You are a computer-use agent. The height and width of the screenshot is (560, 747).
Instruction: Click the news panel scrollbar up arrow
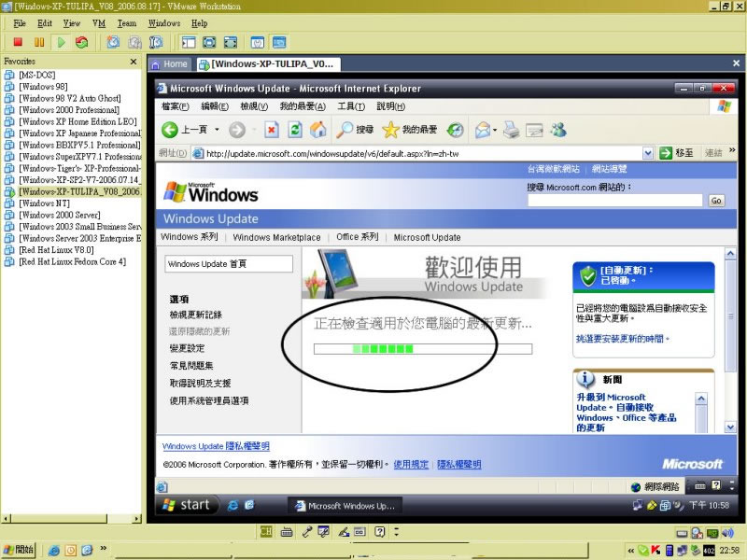[x=701, y=399]
